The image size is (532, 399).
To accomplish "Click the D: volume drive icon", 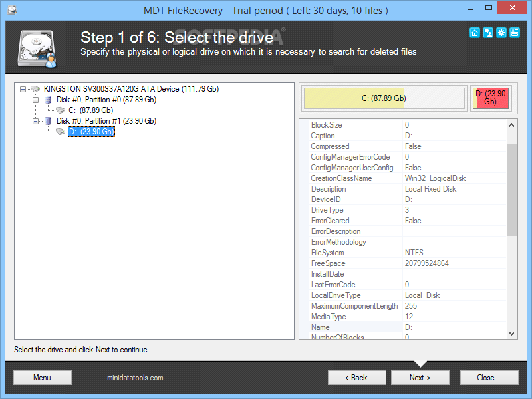I will [61, 132].
